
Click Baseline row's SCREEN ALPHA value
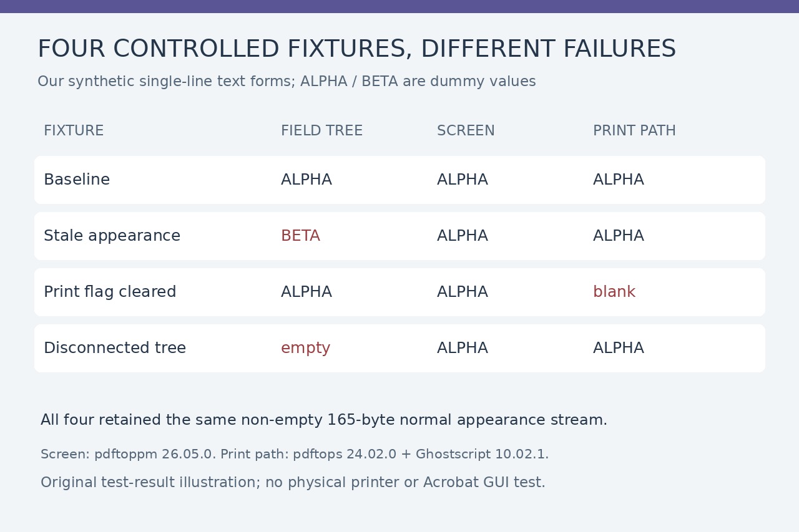point(463,180)
